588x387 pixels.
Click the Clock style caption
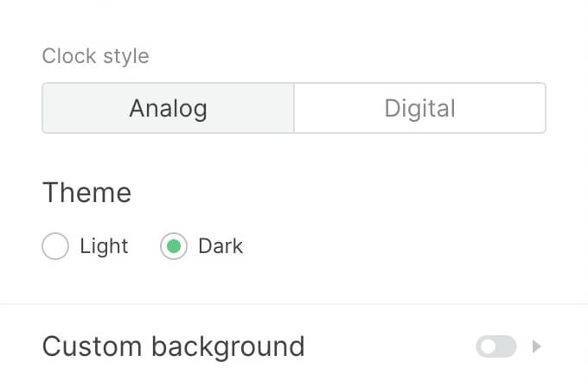point(95,57)
